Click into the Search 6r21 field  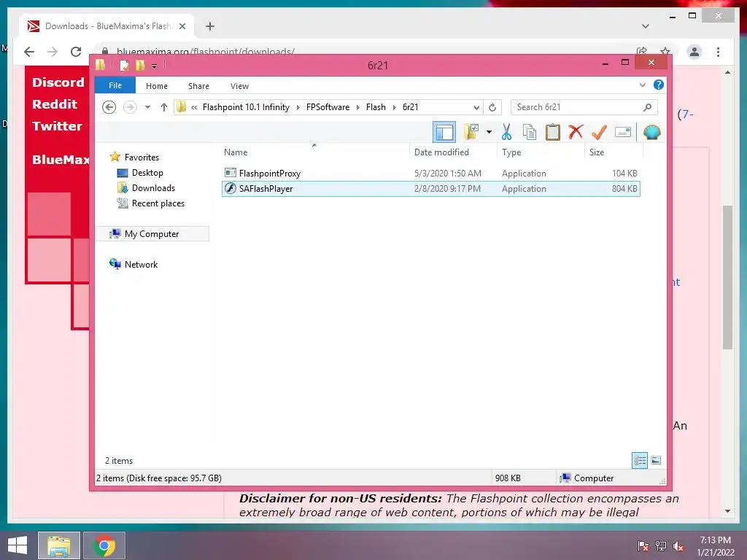[x=584, y=107]
